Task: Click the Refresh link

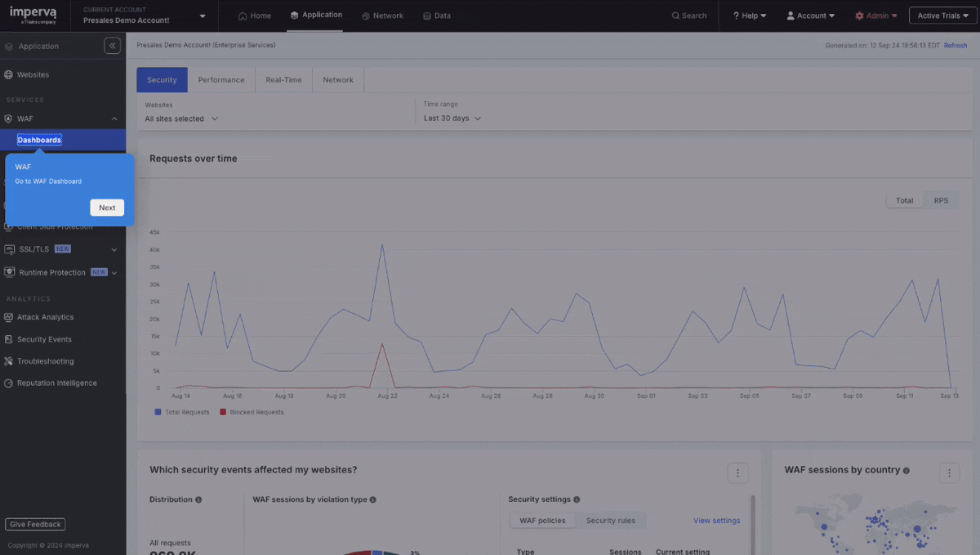Action: 955,46
